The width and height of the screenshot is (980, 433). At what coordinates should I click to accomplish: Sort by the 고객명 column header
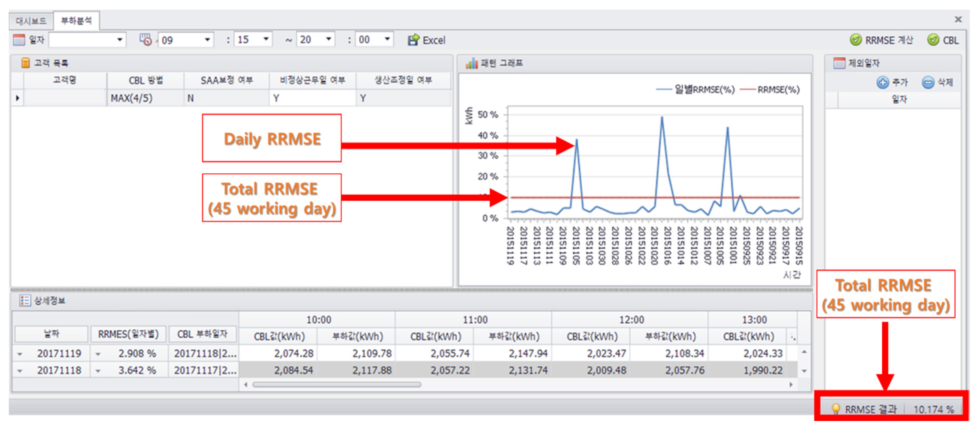click(x=65, y=80)
